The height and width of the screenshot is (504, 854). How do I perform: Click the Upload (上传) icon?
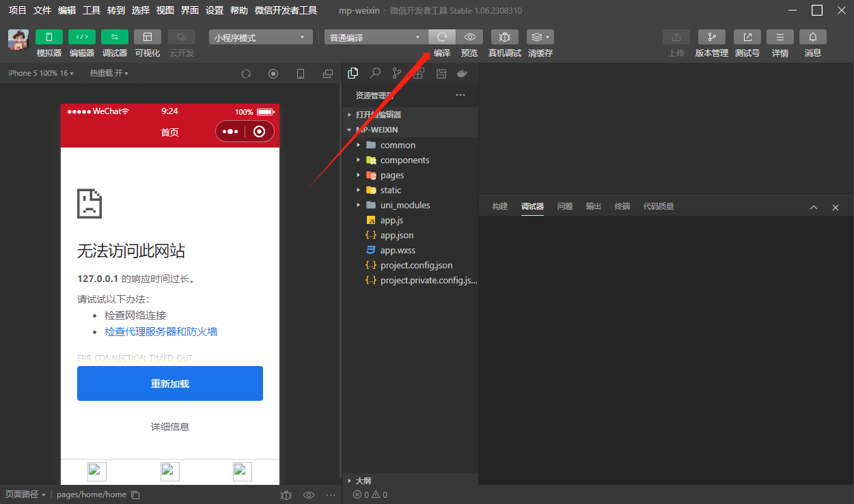coord(676,37)
